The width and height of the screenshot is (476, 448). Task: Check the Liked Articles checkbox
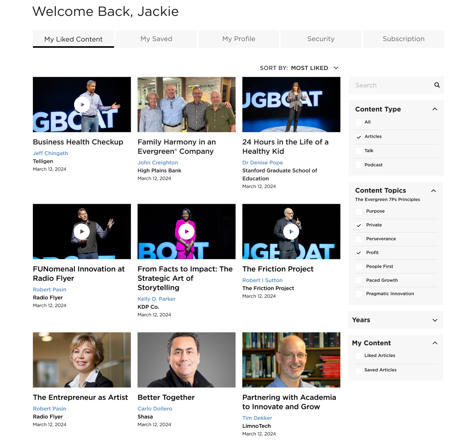pos(359,356)
